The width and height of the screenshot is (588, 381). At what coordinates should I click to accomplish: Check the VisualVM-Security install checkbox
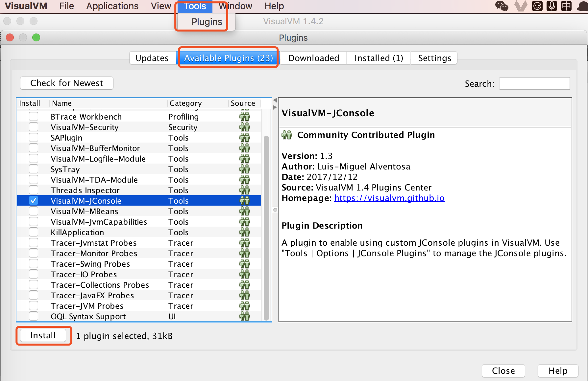pyautogui.click(x=34, y=127)
